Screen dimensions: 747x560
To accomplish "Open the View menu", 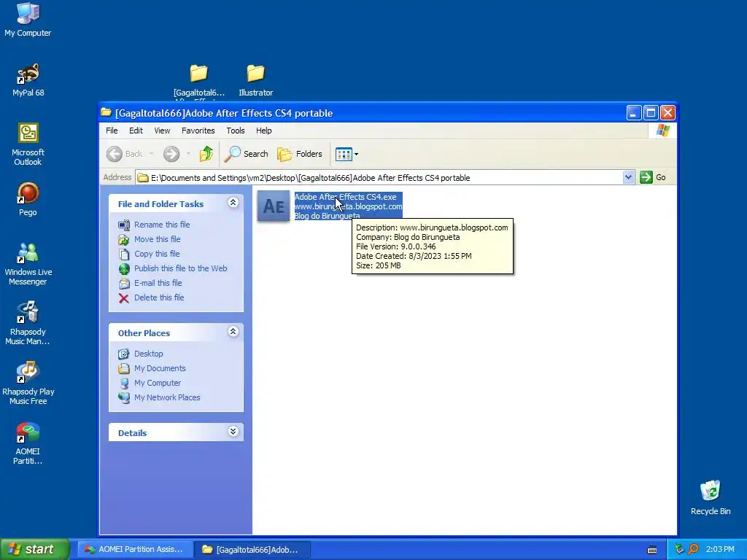I will 162,131.
